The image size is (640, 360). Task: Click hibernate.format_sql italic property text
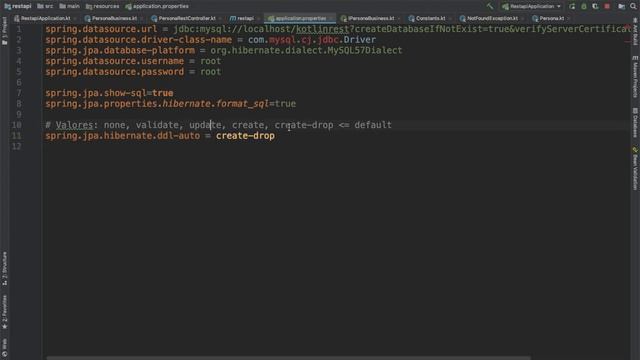216,104
